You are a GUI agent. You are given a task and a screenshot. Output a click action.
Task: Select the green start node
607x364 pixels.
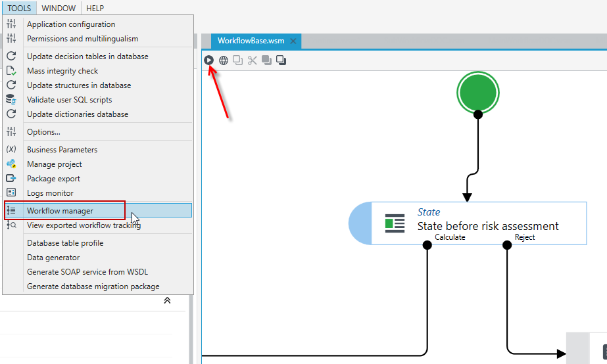coord(477,93)
